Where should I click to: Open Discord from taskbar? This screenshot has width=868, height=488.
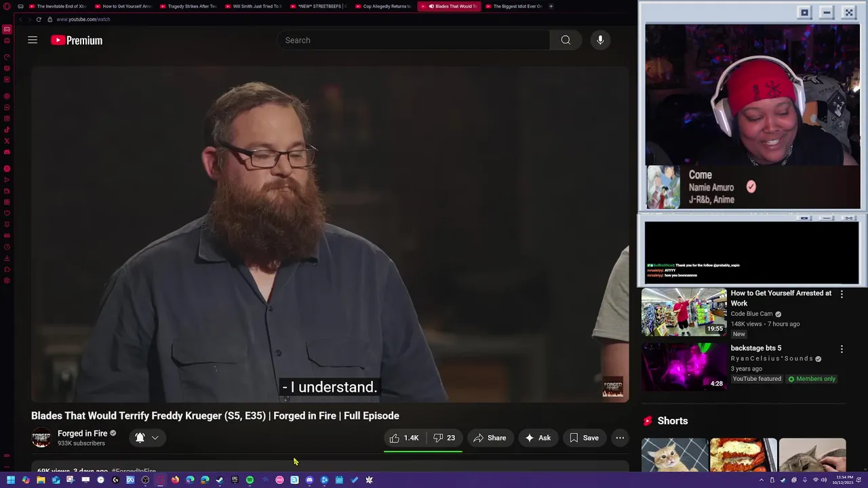[x=309, y=480]
